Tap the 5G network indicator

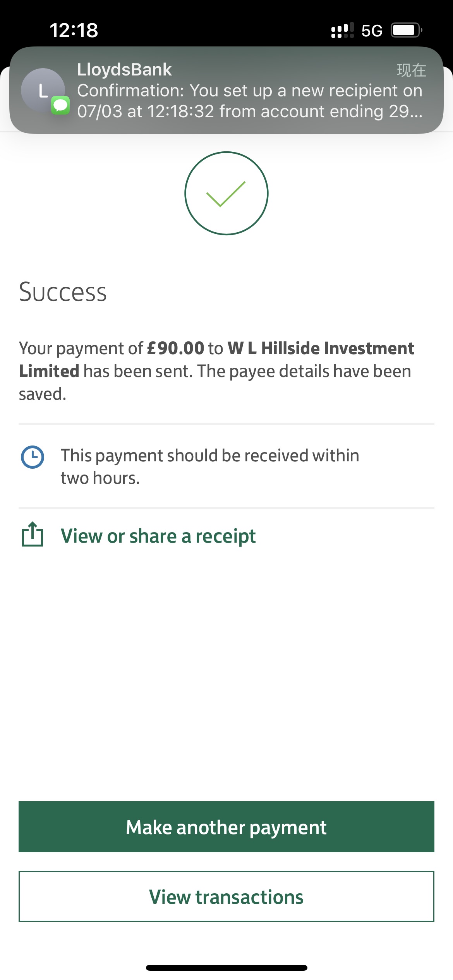[372, 31]
